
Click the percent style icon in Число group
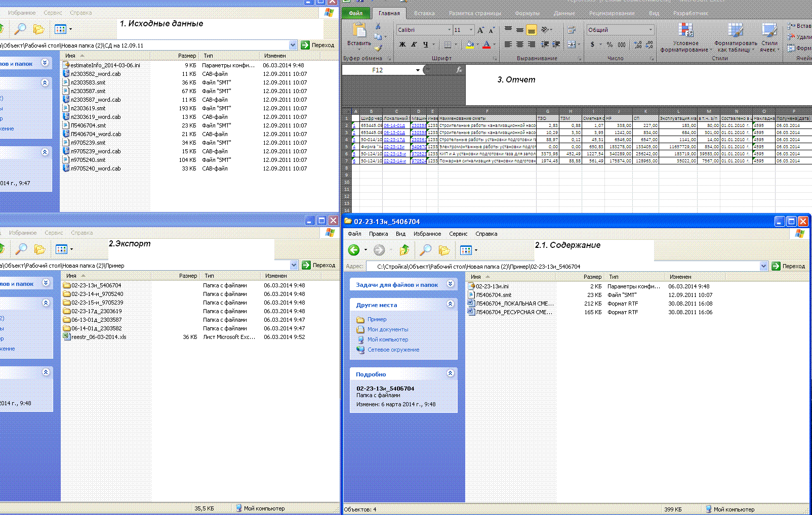point(610,45)
